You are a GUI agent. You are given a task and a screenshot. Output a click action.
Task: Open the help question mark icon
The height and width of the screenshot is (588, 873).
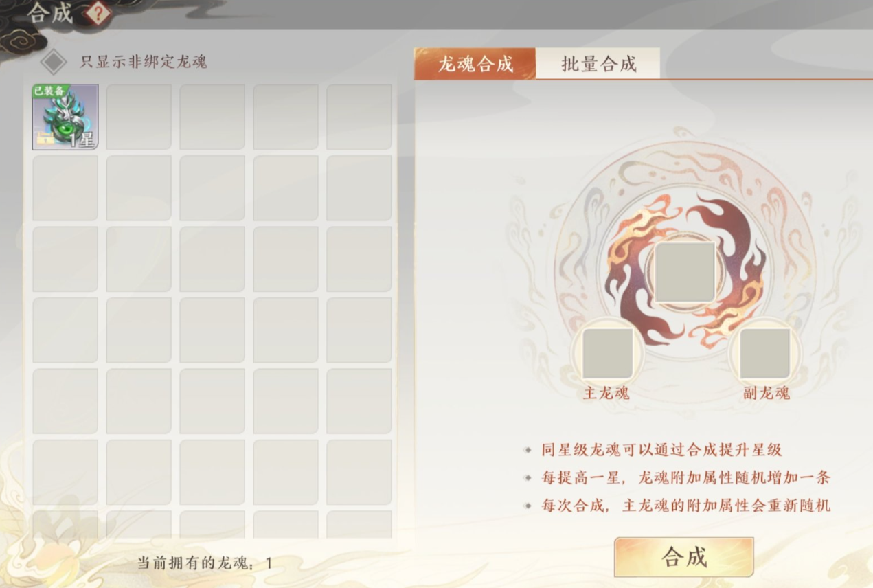(96, 13)
